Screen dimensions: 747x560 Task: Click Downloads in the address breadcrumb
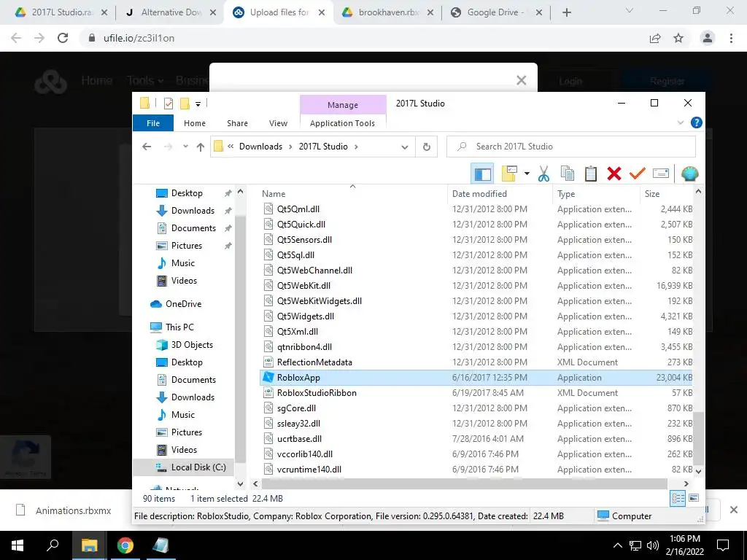pos(260,147)
